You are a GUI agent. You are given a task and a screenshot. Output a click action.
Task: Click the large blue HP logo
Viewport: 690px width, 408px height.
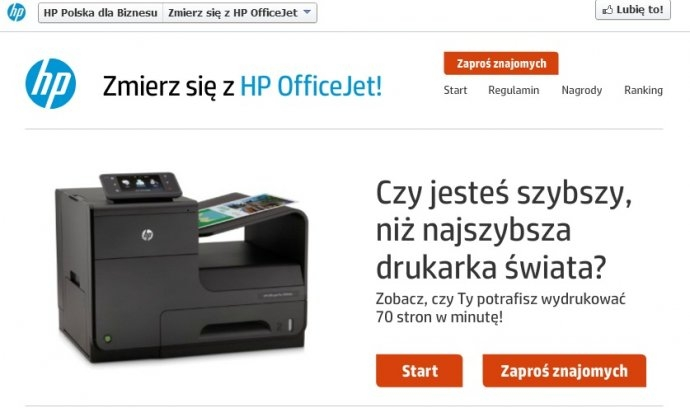tap(51, 84)
